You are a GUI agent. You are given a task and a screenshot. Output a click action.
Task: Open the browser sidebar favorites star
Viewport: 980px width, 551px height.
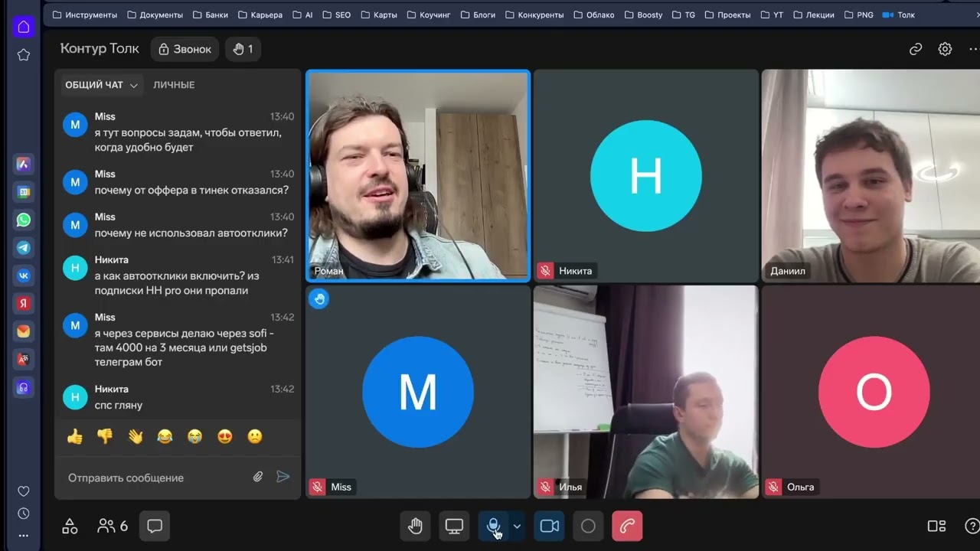(x=23, y=55)
